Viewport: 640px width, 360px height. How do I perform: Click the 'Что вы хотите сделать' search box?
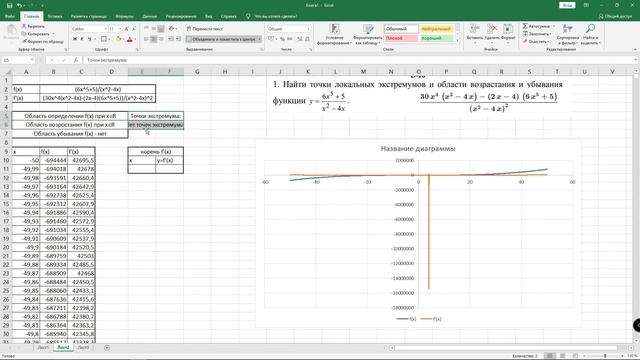coord(276,16)
